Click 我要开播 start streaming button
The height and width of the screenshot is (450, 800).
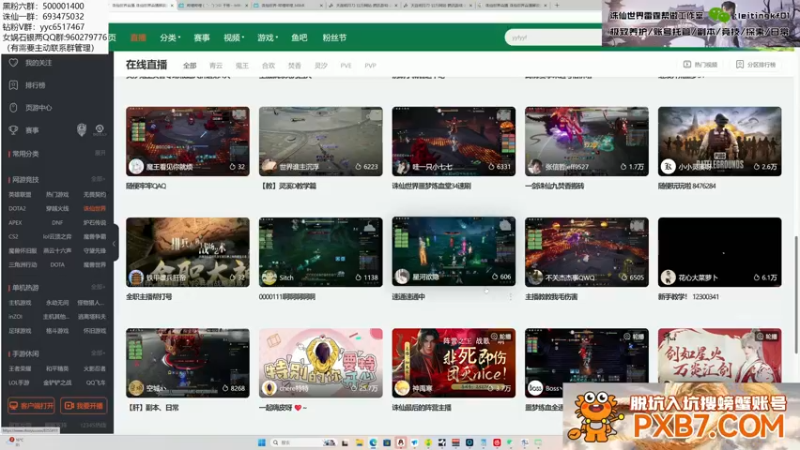pyautogui.click(x=84, y=406)
